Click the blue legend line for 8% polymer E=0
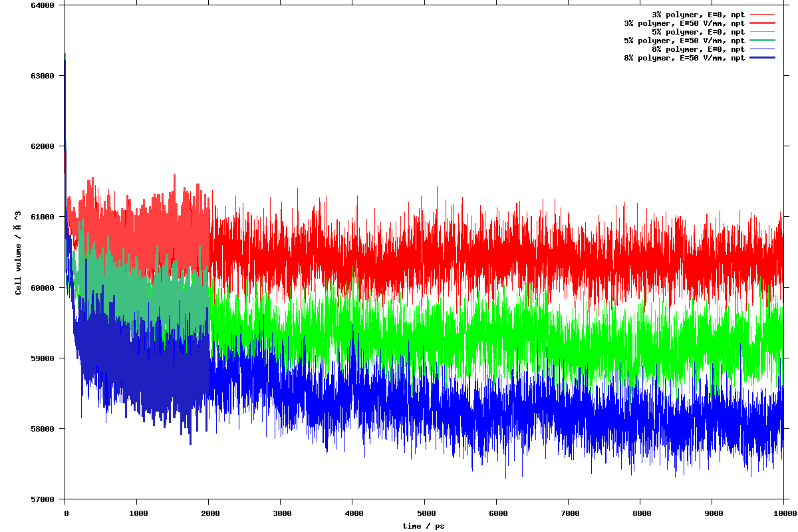798x532 pixels. 762,49
